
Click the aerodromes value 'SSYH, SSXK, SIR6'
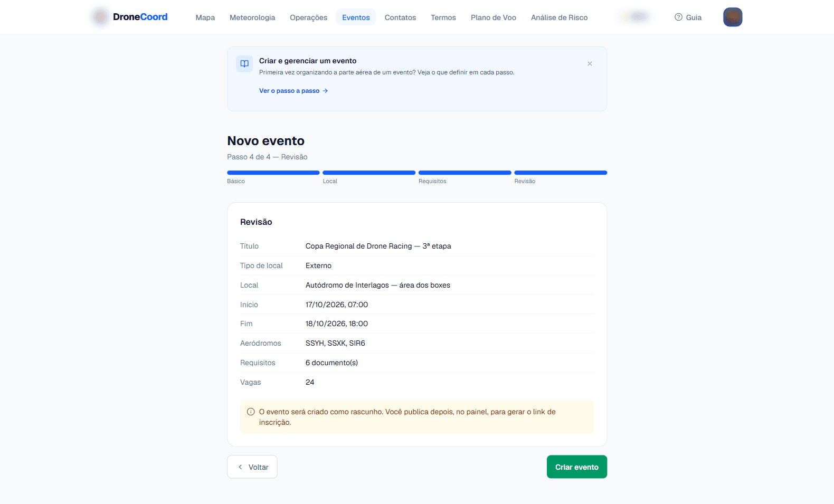coord(335,343)
